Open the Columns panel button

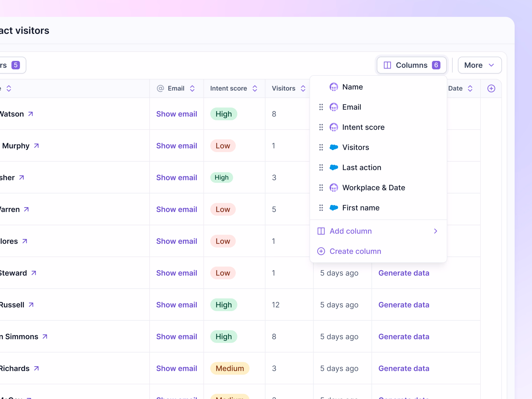click(412, 65)
